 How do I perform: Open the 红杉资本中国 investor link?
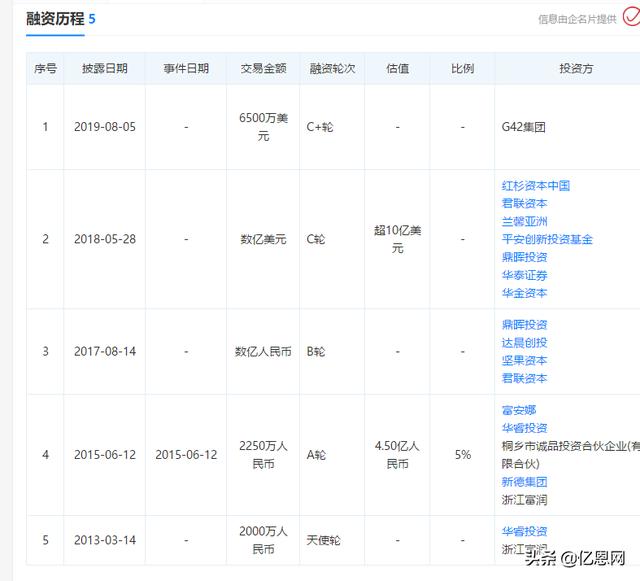(x=536, y=186)
